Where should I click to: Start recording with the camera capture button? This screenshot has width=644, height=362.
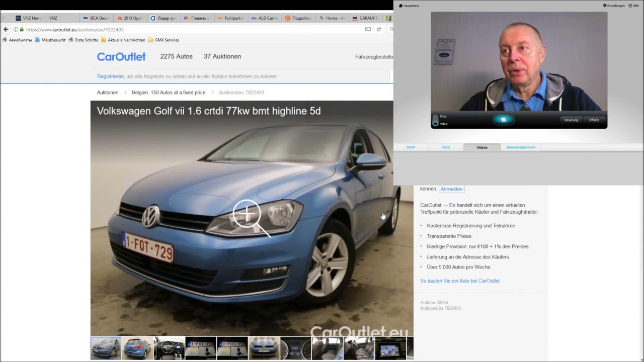[503, 120]
